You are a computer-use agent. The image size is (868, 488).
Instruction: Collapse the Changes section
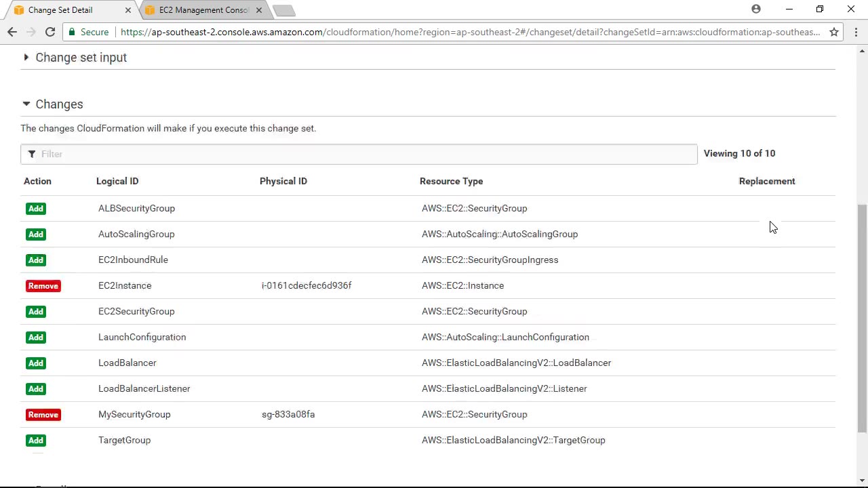pos(52,104)
